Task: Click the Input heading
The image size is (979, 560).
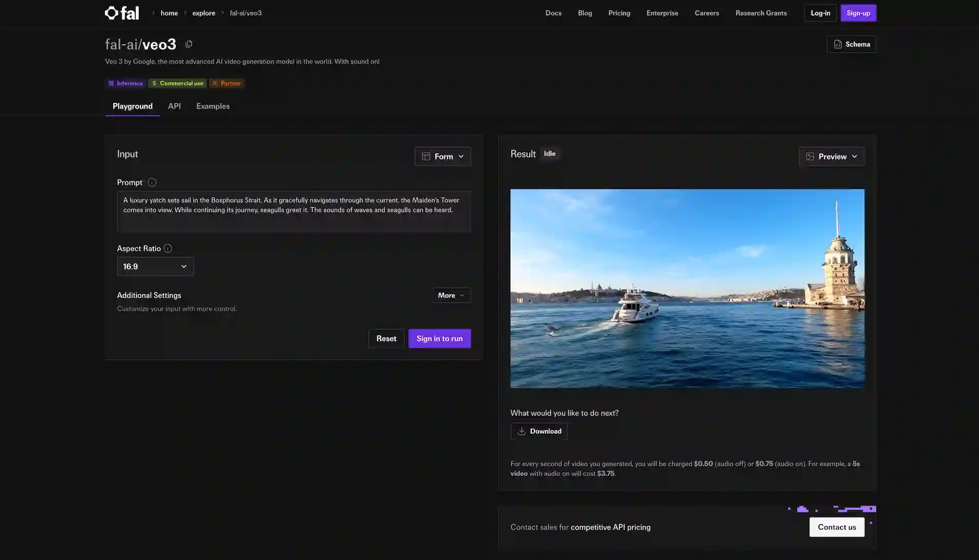Action: click(x=127, y=154)
